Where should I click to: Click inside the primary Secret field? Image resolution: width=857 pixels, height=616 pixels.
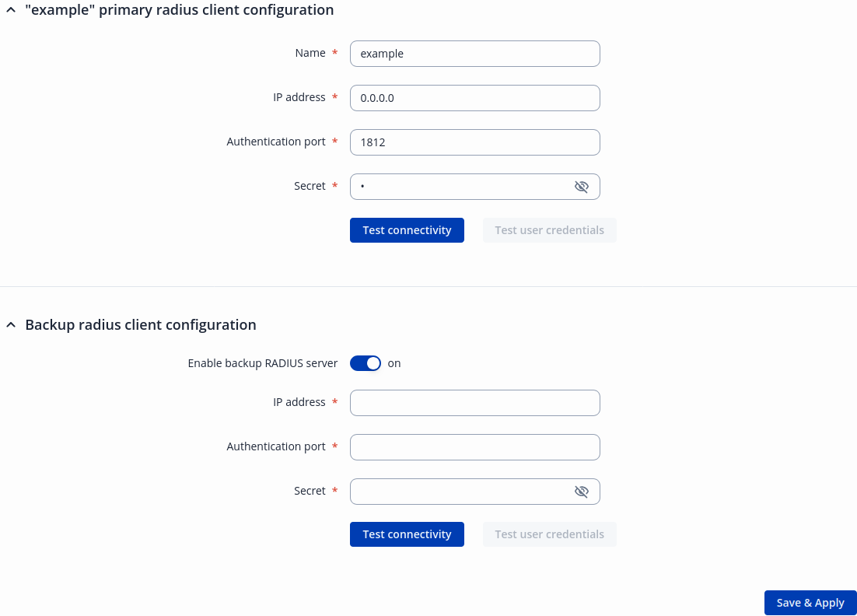[459, 187]
